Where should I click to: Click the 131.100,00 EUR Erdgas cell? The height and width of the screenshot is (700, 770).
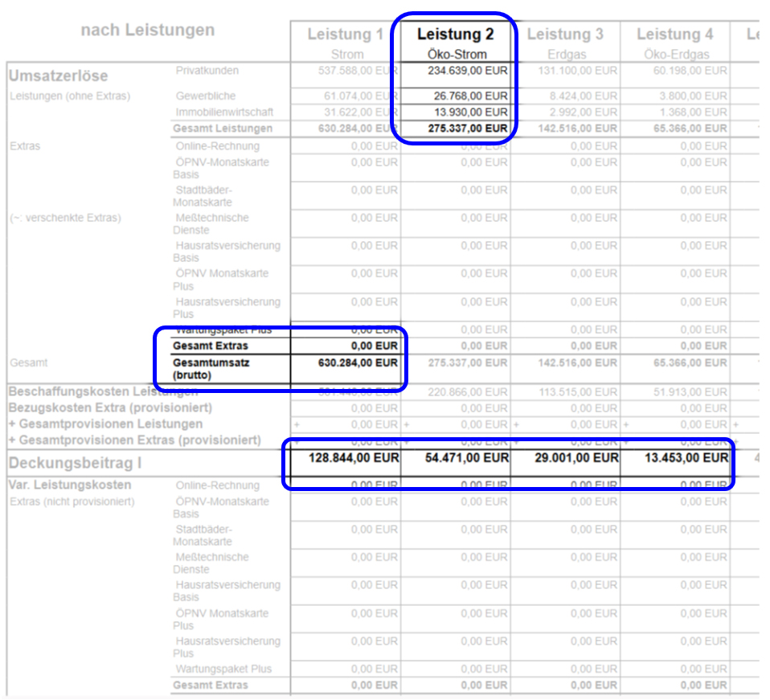click(x=577, y=71)
